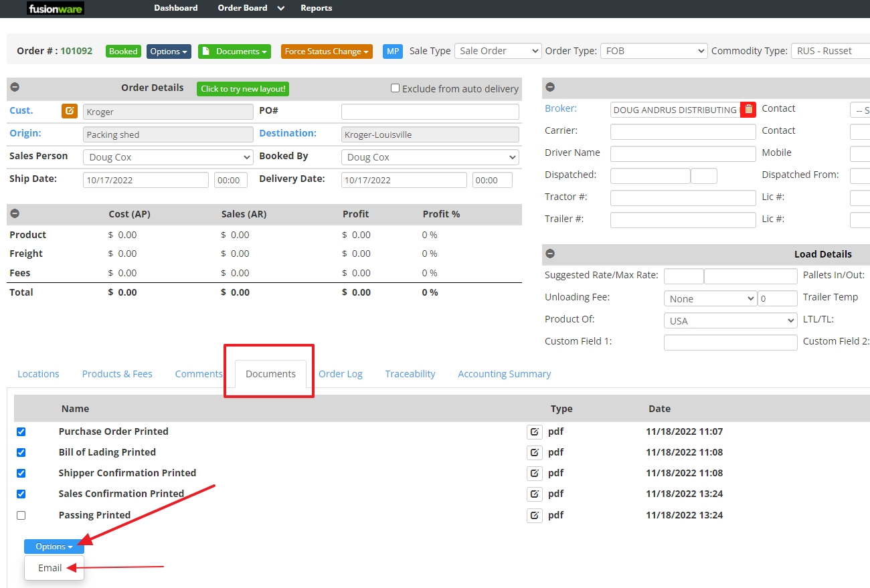Open edit icon for Sales Confirmation Printed
This screenshot has height=588, width=870.
[x=535, y=494]
